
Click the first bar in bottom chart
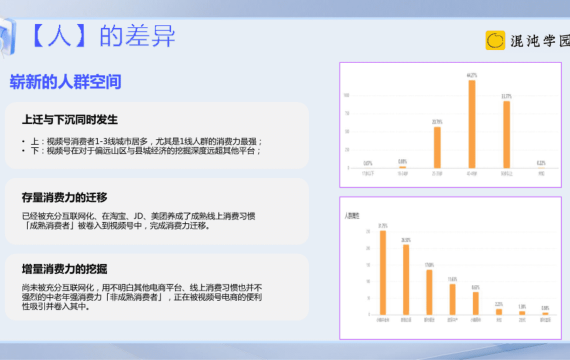383,273
